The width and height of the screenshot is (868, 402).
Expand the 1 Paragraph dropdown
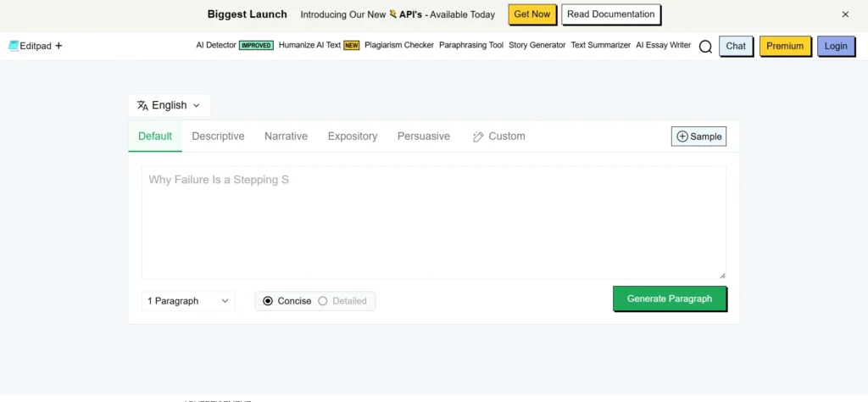[x=188, y=301]
